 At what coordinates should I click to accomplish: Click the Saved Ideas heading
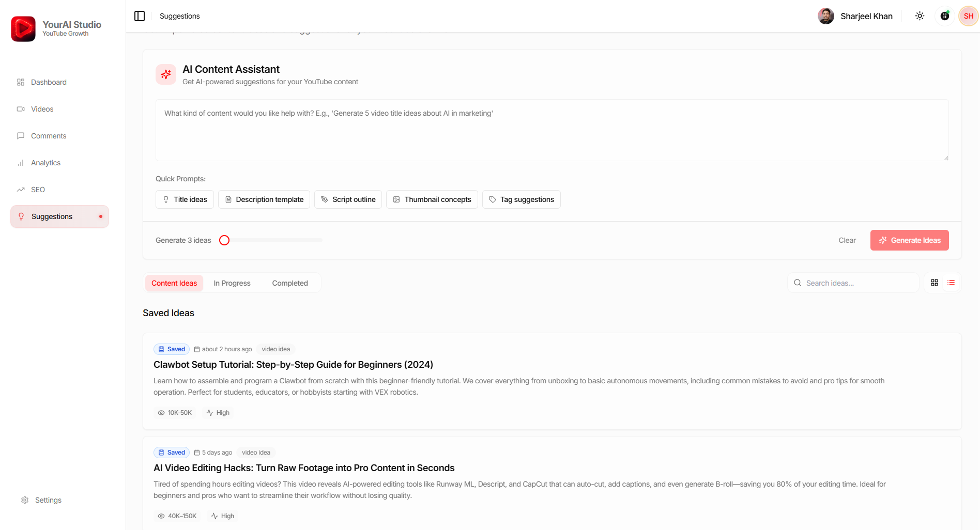click(x=169, y=313)
